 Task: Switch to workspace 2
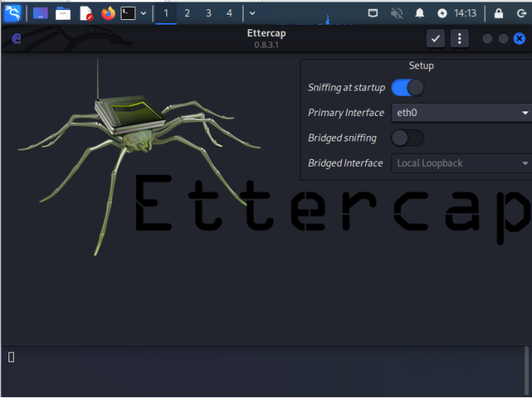187,14
